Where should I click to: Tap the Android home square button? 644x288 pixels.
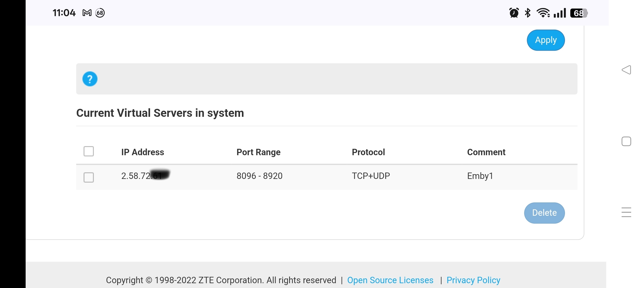coord(626,141)
